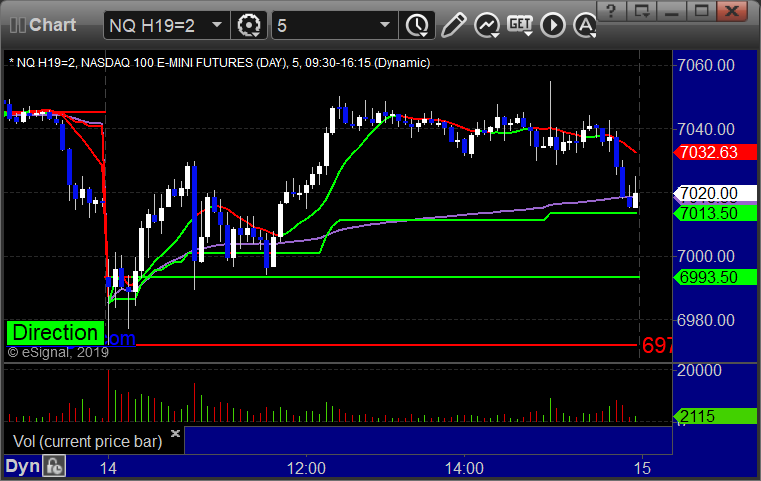Click the 12:00 time axis label
This screenshot has width=761, height=481.
pyautogui.click(x=306, y=468)
